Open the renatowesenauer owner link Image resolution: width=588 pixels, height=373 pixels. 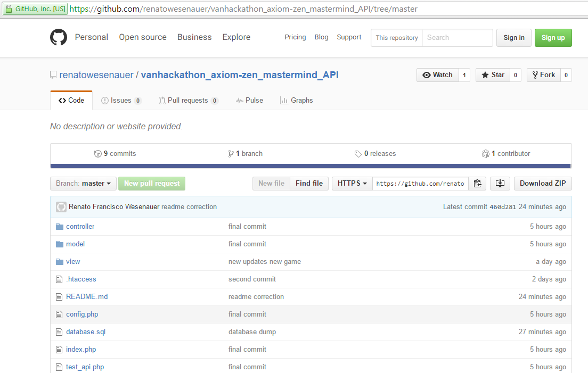click(96, 75)
